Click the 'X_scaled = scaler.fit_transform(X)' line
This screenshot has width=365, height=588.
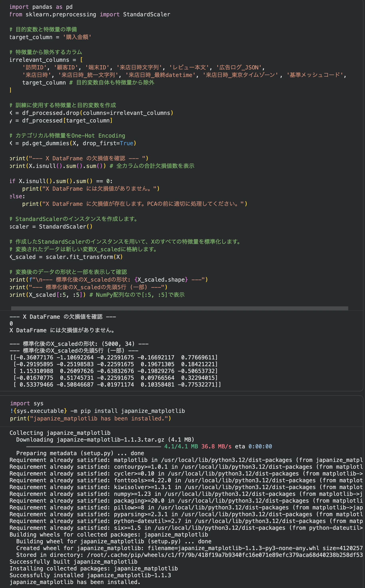click(x=66, y=257)
